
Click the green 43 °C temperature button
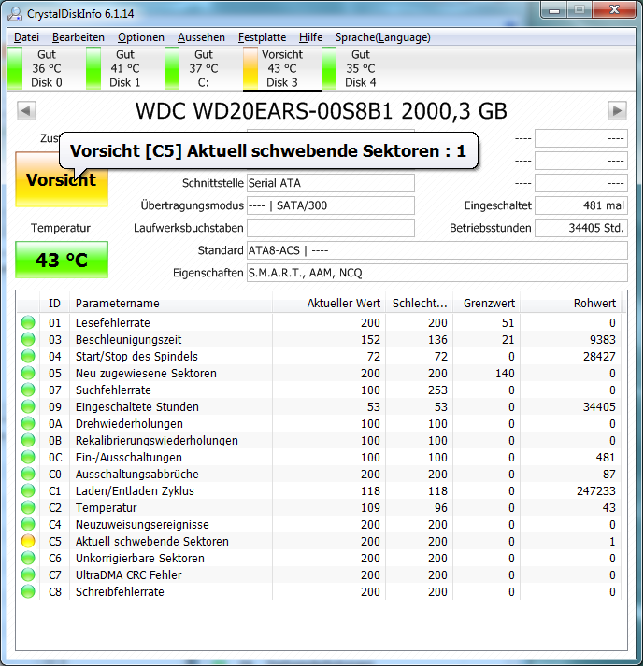(62, 260)
